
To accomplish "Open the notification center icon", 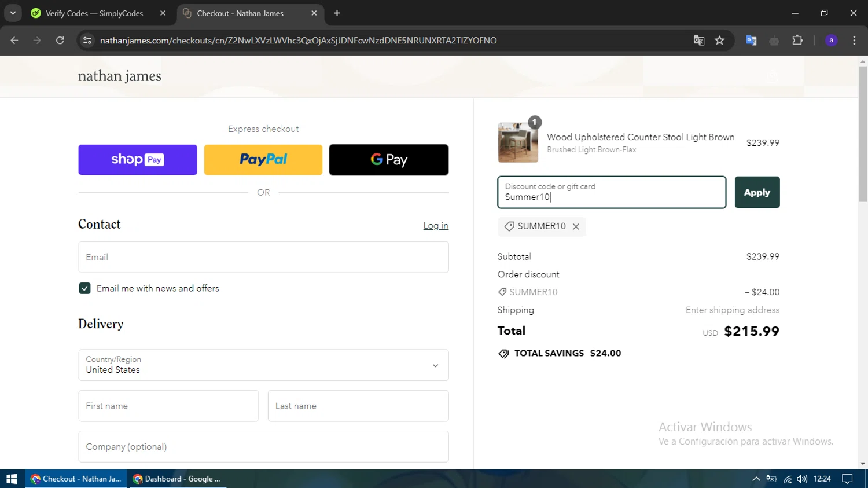I will 848,479.
